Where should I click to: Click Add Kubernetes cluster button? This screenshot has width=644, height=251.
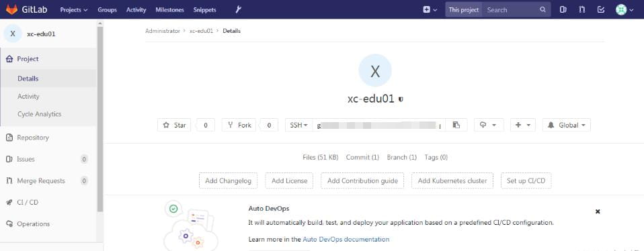[452, 181]
